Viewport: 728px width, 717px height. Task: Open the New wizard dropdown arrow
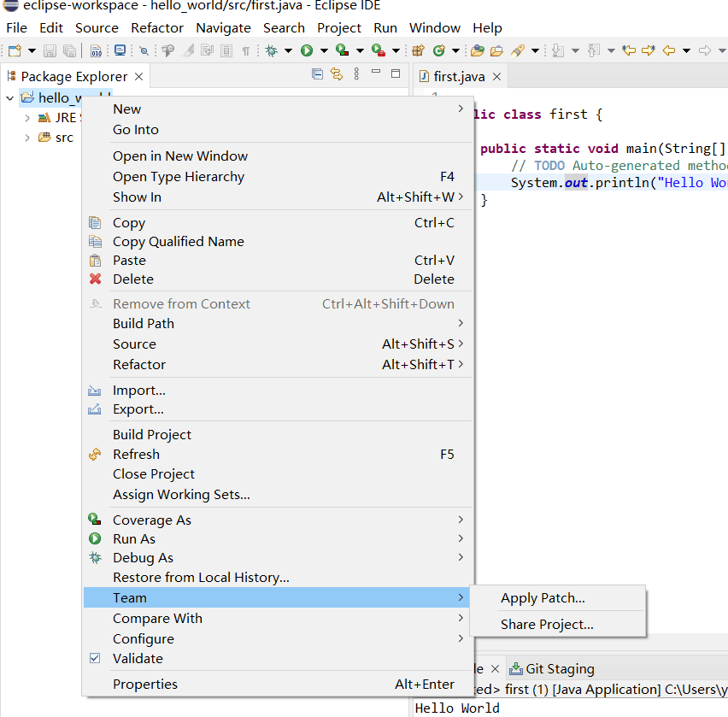pyautogui.click(x=32, y=50)
